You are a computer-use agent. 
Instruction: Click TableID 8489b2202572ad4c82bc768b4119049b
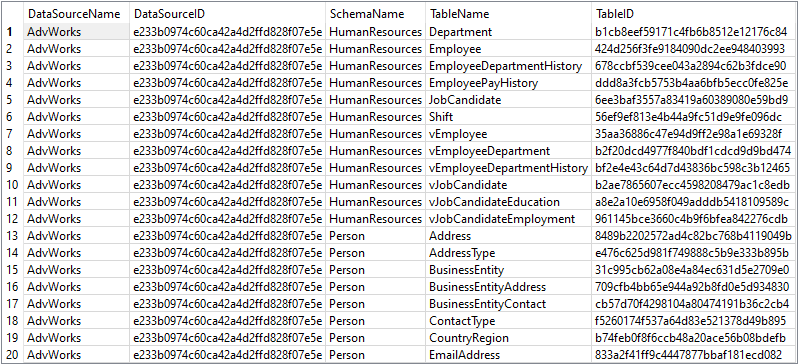693,236
